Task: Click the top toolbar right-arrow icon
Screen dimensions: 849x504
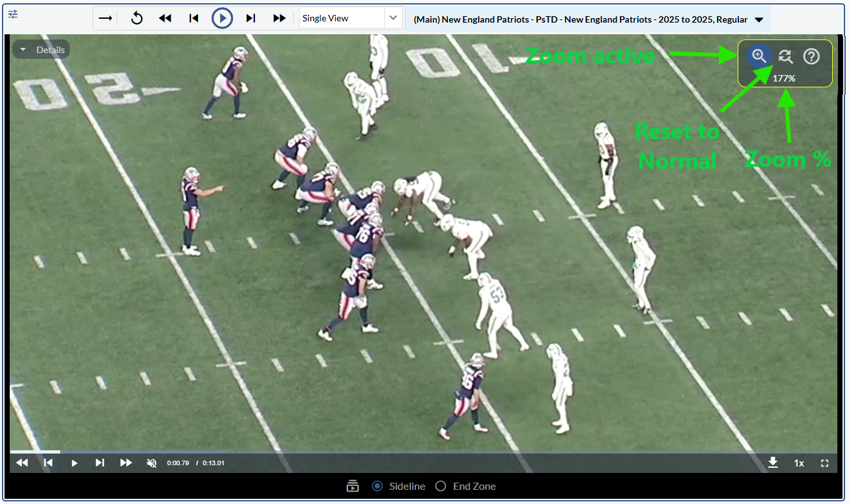Action: coord(105,18)
